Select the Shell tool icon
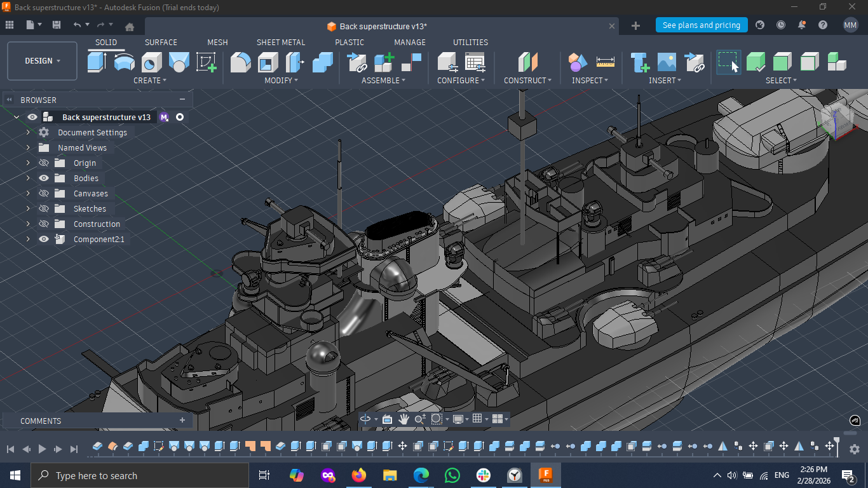The width and height of the screenshot is (868, 488). (268, 62)
